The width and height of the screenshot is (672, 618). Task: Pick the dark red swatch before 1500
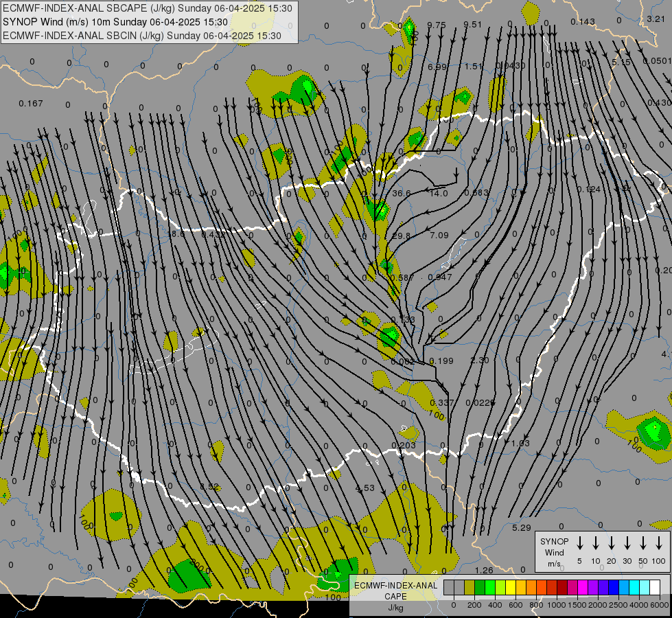click(x=562, y=587)
